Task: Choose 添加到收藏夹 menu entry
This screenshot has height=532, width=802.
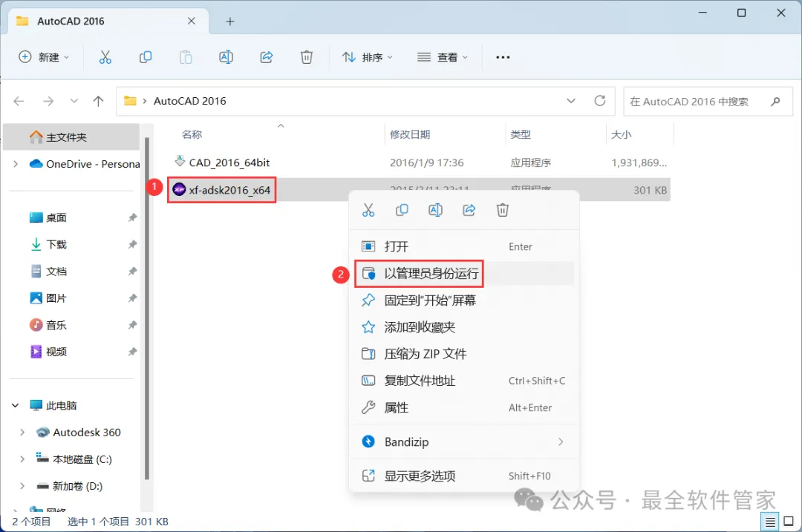Action: tap(463, 327)
